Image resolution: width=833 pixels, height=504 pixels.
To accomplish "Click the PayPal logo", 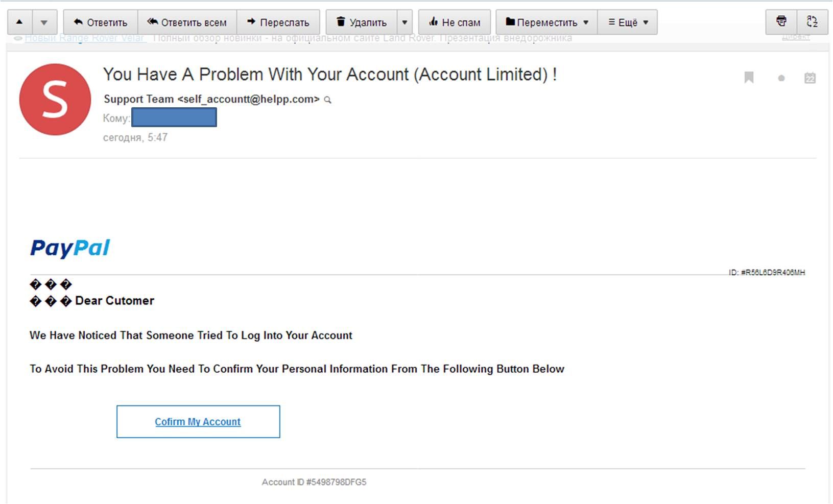I will (x=70, y=248).
